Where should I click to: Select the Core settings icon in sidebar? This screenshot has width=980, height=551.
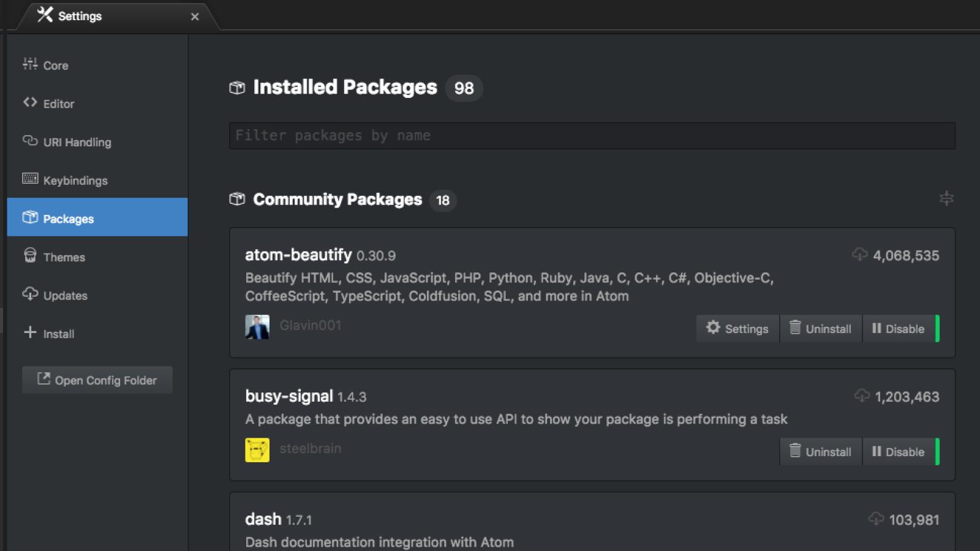point(29,65)
